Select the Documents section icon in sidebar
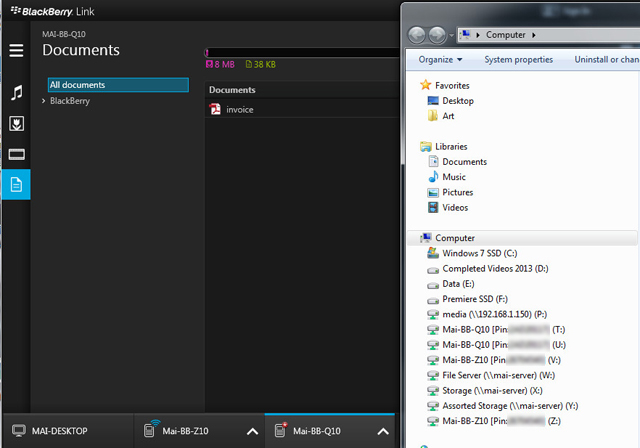The height and width of the screenshot is (448, 640). click(16, 184)
